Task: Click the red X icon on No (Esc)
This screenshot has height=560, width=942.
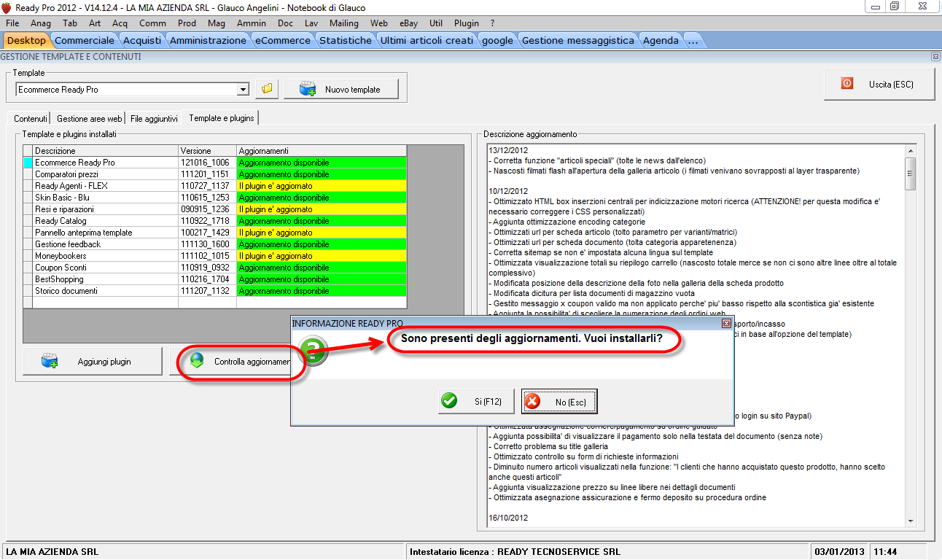Action: coord(533,400)
